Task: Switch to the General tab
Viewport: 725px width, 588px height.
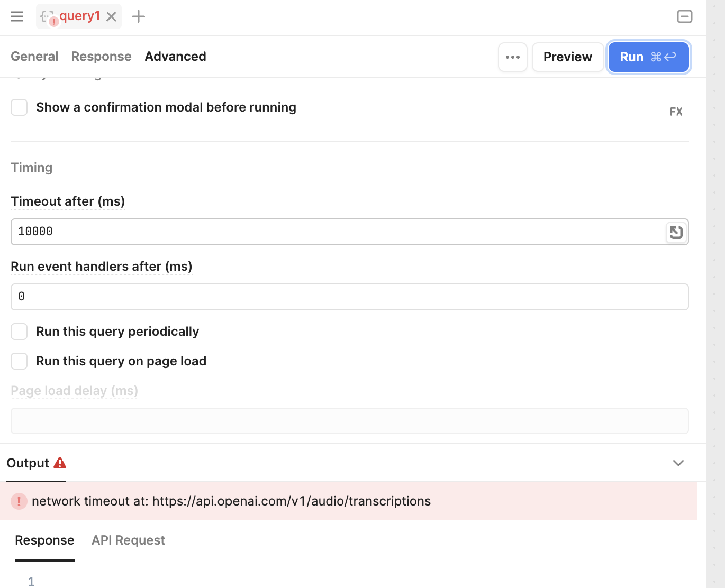Action: (34, 57)
